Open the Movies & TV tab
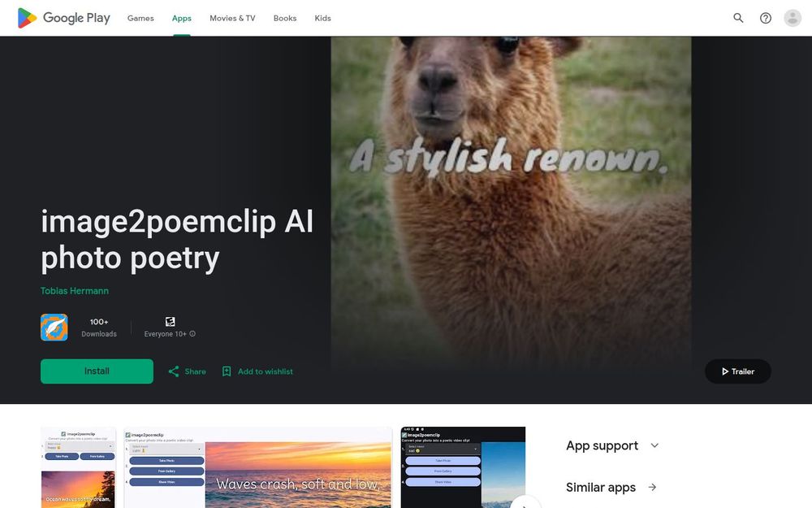This screenshot has width=812, height=508. (232, 18)
